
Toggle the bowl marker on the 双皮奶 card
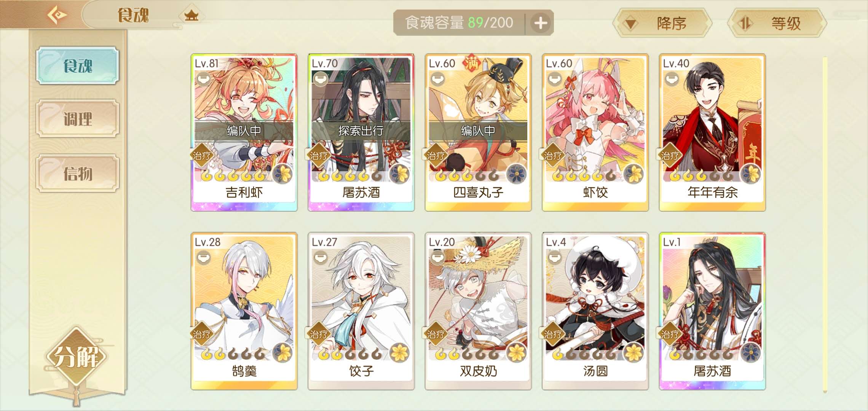pos(438,258)
